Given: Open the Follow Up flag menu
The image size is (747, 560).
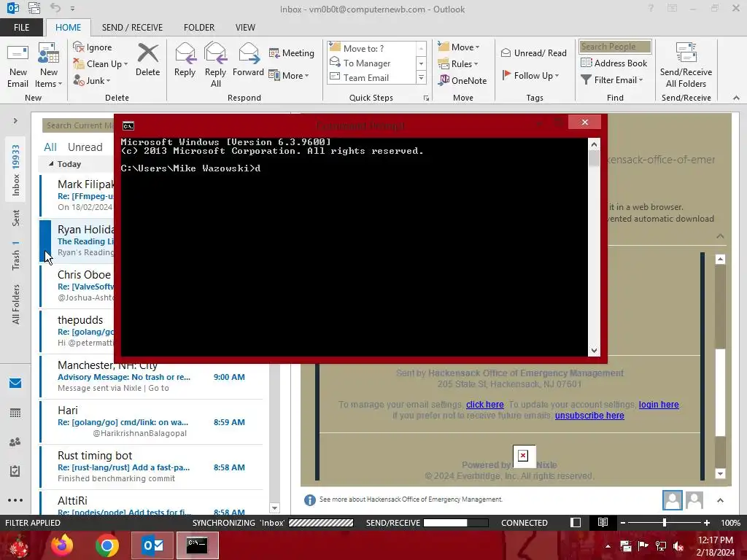Looking at the screenshot, I should click(530, 75).
